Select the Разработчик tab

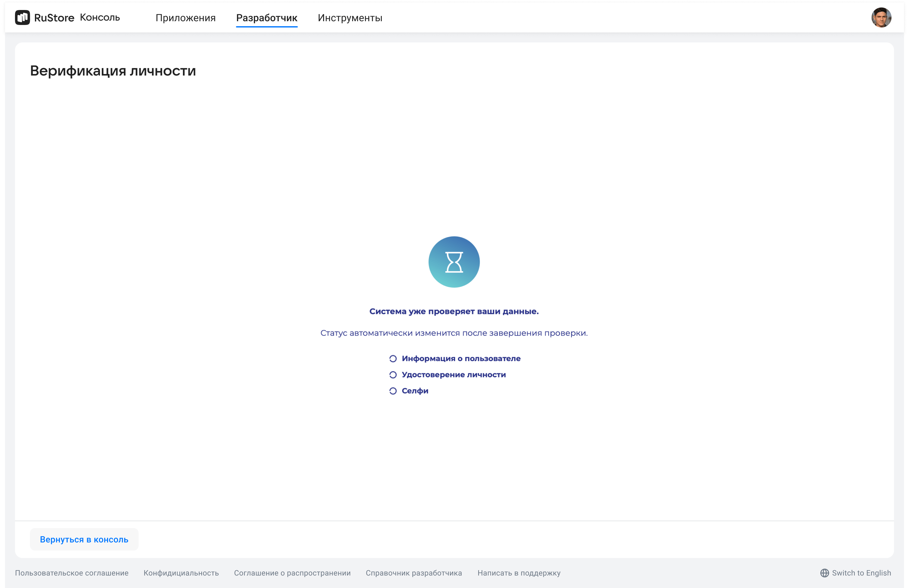[267, 18]
